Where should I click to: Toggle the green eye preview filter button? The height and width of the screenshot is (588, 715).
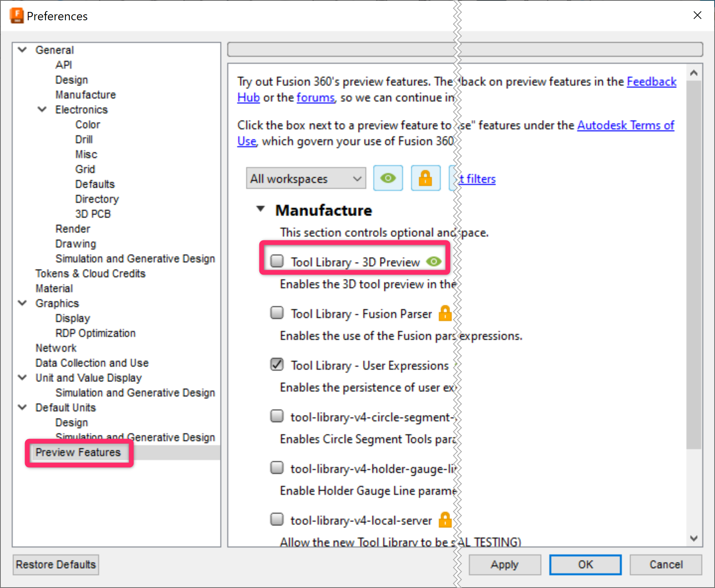pos(388,178)
